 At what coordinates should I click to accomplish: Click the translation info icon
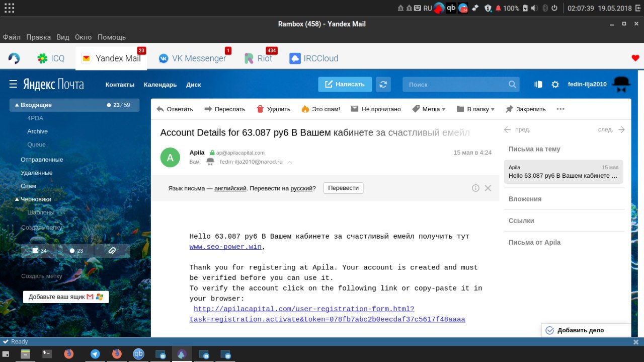click(x=475, y=188)
